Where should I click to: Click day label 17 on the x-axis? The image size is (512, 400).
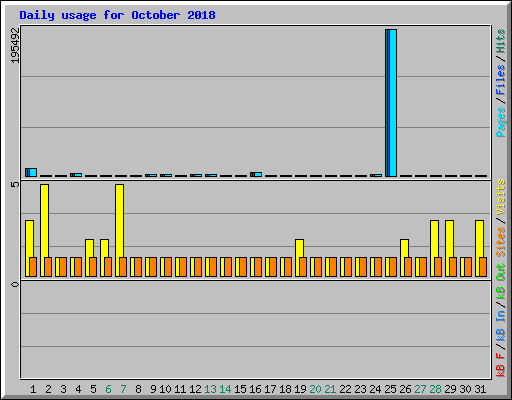click(x=270, y=389)
